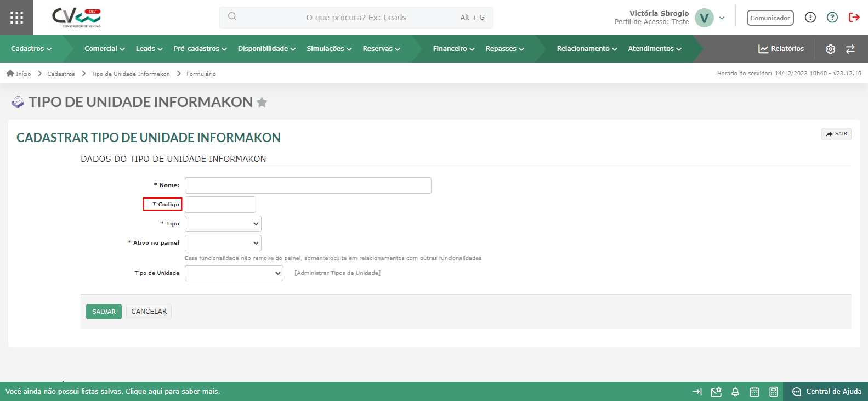Open the Leads menu
868x401 pixels.
click(x=149, y=49)
